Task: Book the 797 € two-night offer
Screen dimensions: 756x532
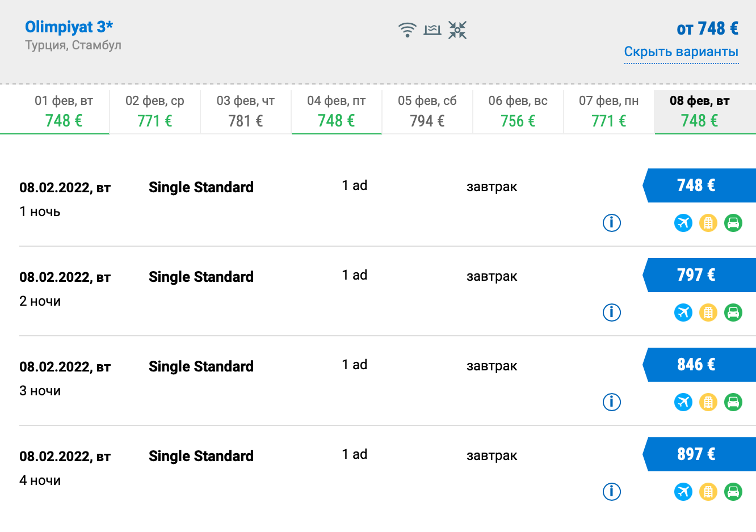Action: point(699,275)
